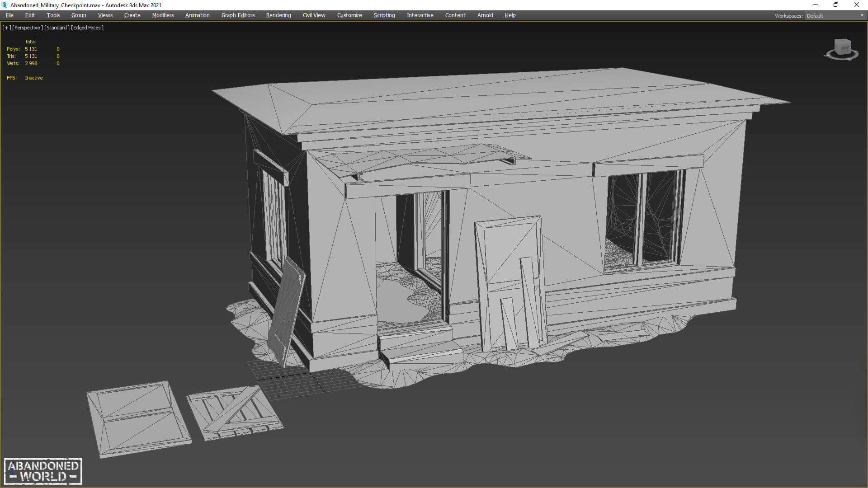The height and width of the screenshot is (488, 868).
Task: Open the Rendering menu
Action: click(278, 15)
